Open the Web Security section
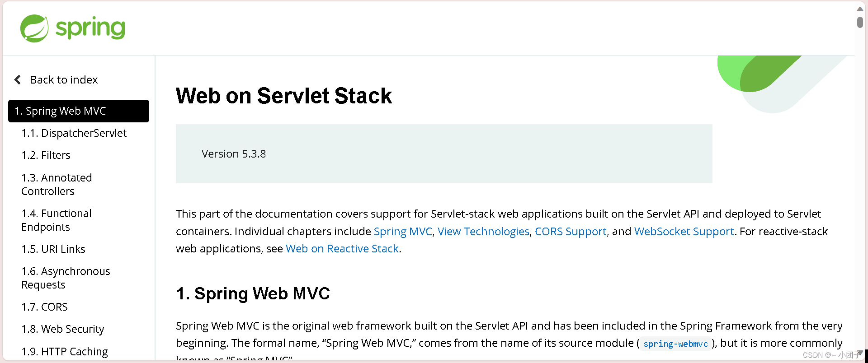 63,329
